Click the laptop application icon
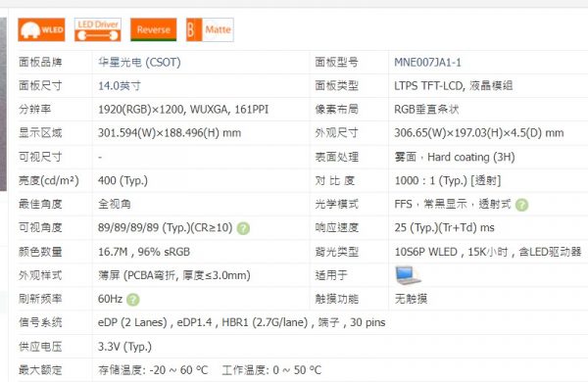 tap(408, 275)
